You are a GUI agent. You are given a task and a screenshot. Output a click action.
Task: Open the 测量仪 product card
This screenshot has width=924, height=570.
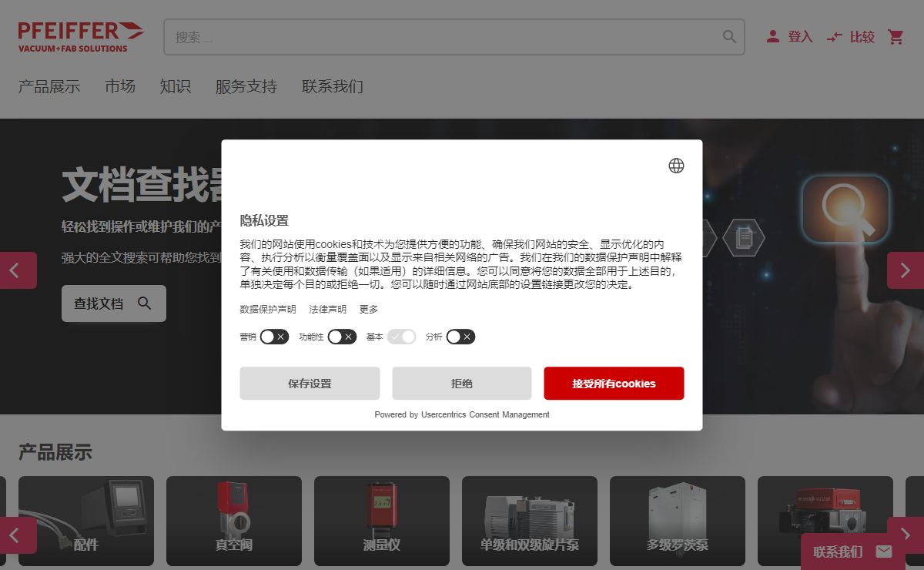click(382, 521)
